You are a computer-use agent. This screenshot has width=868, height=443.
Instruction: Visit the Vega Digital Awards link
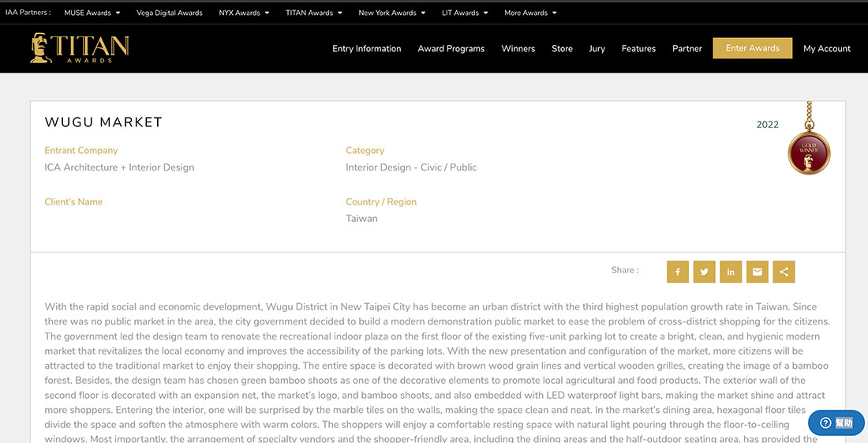point(170,13)
